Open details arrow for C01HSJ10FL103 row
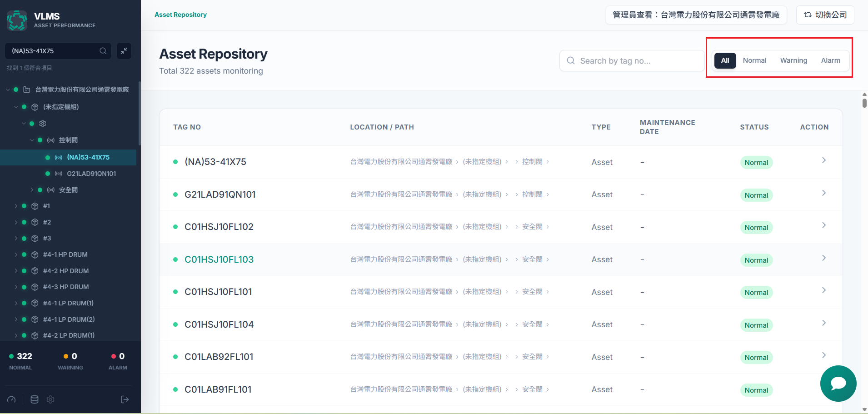Viewport: 868px width, 414px height. [824, 258]
